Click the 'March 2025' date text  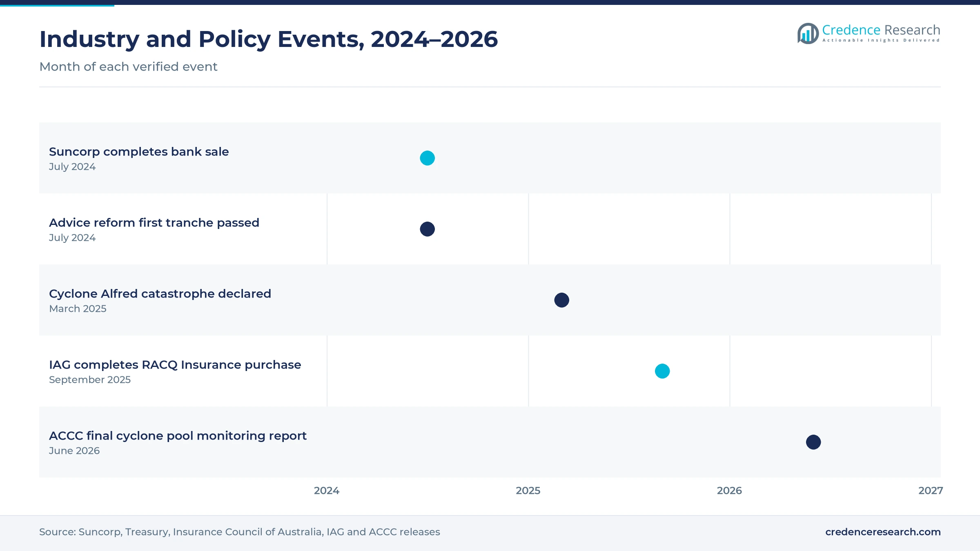click(78, 309)
